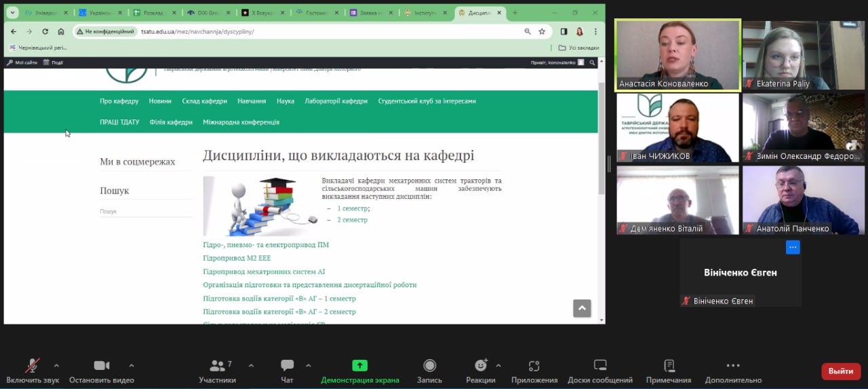The width and height of the screenshot is (868, 389).
Task: Open the Участники participants panel
Action: [218, 371]
